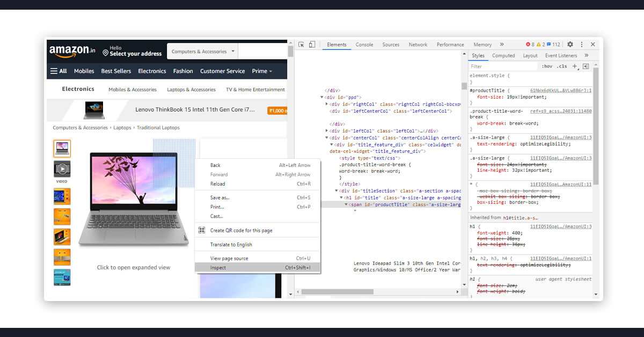
Task: Click the yellow warning count badge
Action: click(541, 45)
